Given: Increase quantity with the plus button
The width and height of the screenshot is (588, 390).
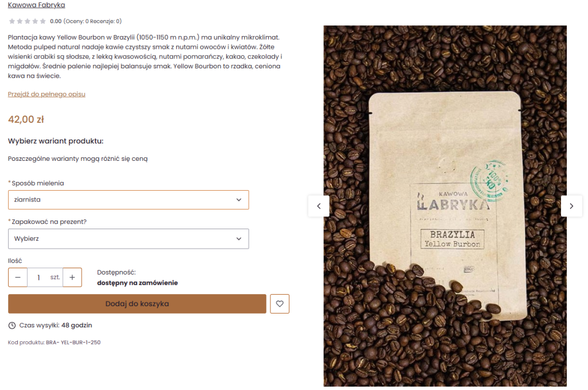Looking at the screenshot, I should point(72,277).
